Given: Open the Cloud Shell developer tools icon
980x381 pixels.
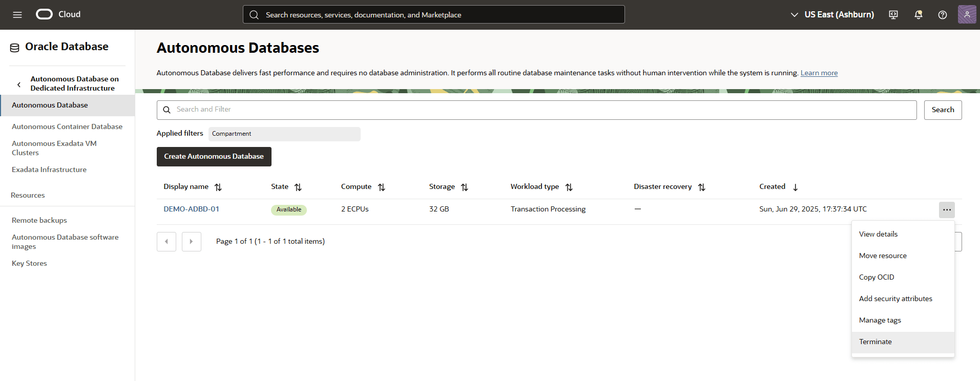Looking at the screenshot, I should click(893, 15).
